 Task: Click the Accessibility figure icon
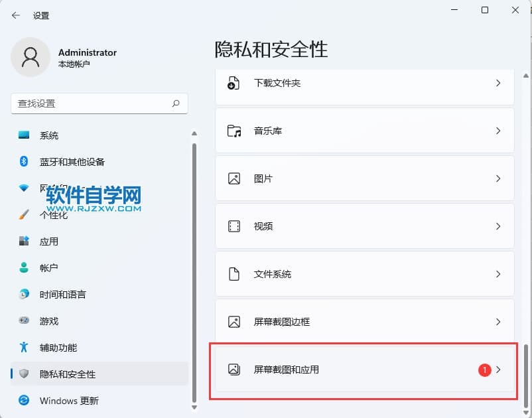tap(24, 348)
